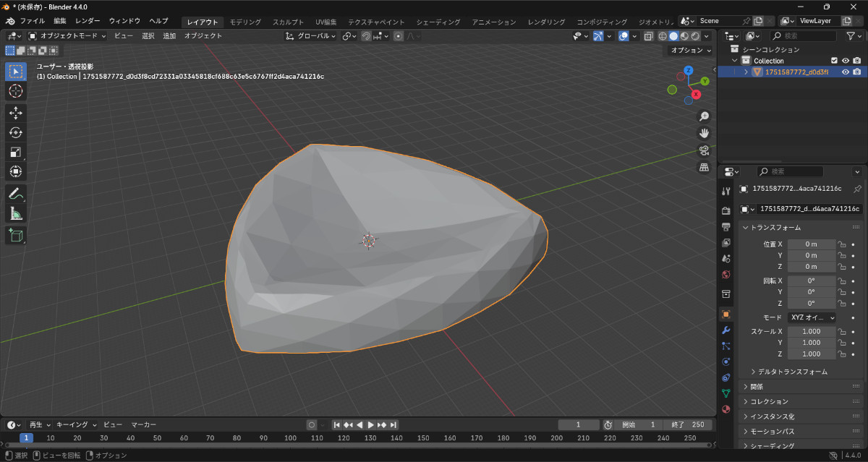The width and height of the screenshot is (868, 462).
Task: Click the timeline current frame number field
Action: (579, 425)
